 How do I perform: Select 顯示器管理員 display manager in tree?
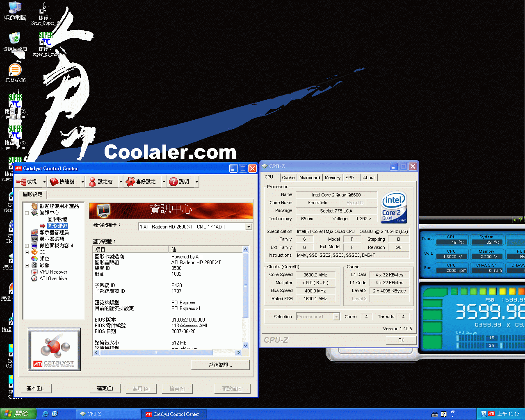point(54,233)
